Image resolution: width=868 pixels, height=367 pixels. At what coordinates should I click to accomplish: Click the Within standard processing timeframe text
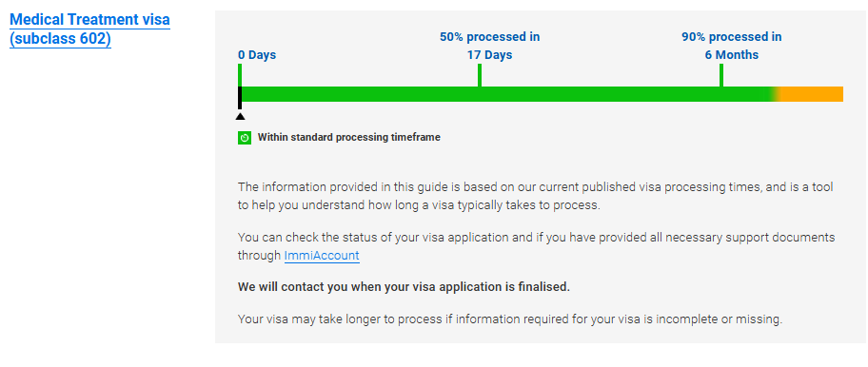349,137
